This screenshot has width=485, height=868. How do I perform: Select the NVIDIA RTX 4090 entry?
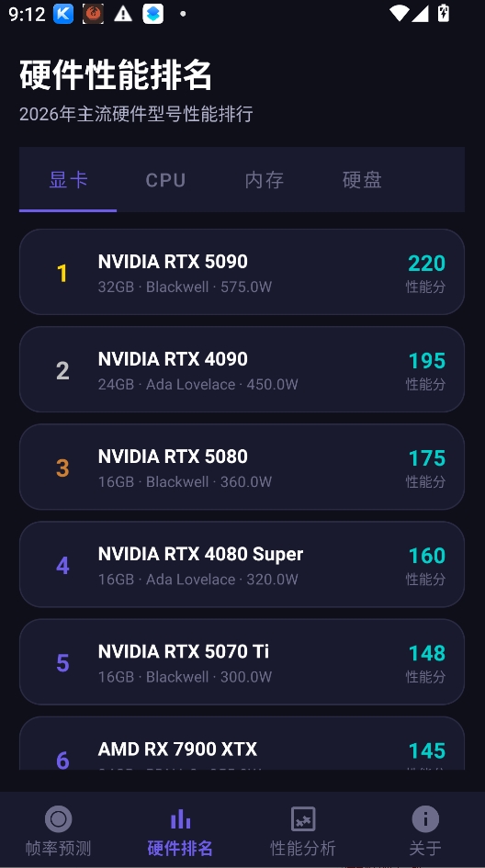point(242,369)
